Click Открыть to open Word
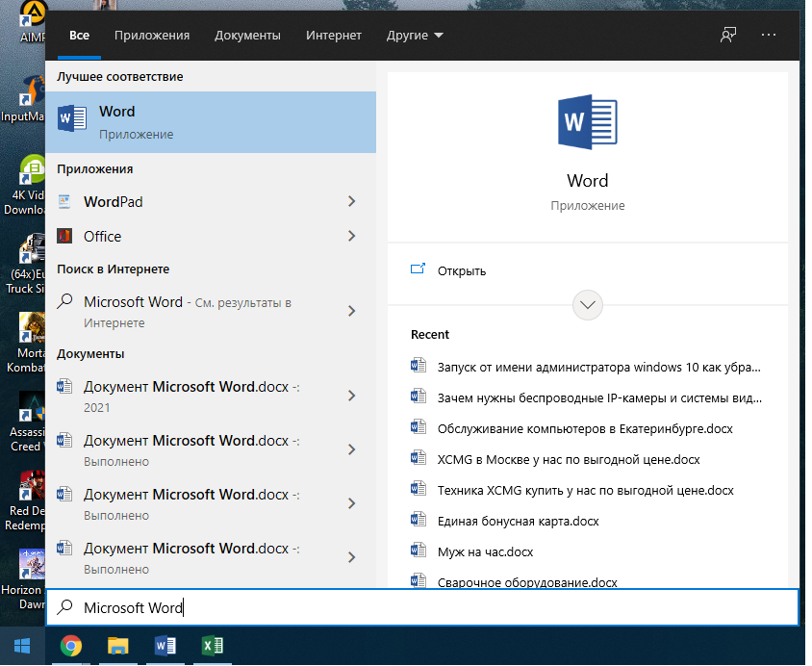The width and height of the screenshot is (812, 666). (x=461, y=271)
